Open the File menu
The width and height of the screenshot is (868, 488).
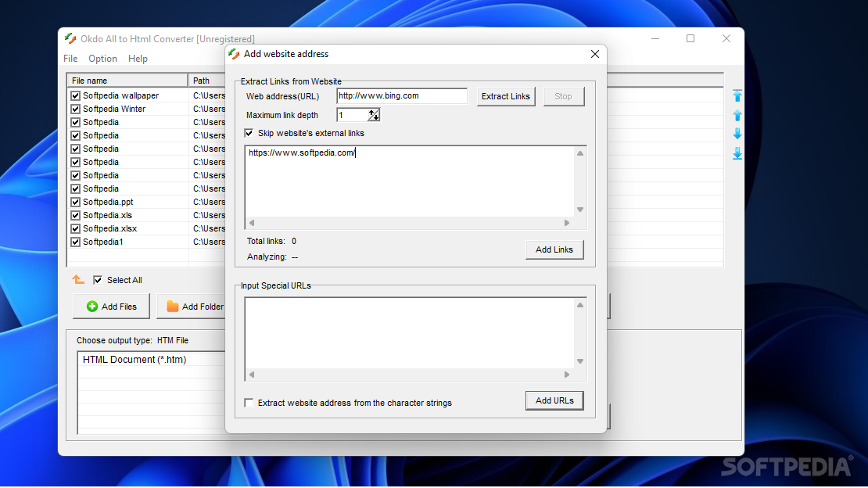coord(70,59)
